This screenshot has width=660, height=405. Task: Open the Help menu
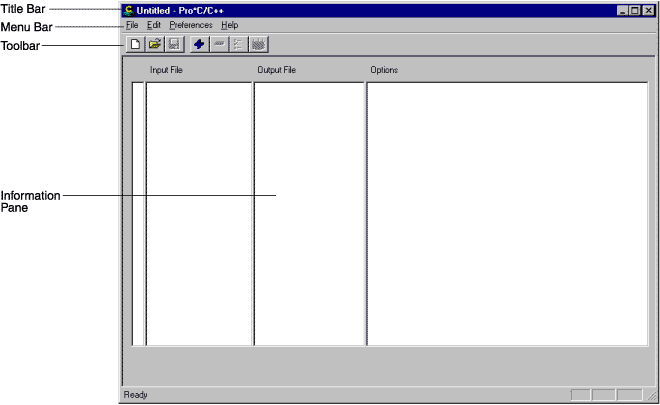click(230, 25)
